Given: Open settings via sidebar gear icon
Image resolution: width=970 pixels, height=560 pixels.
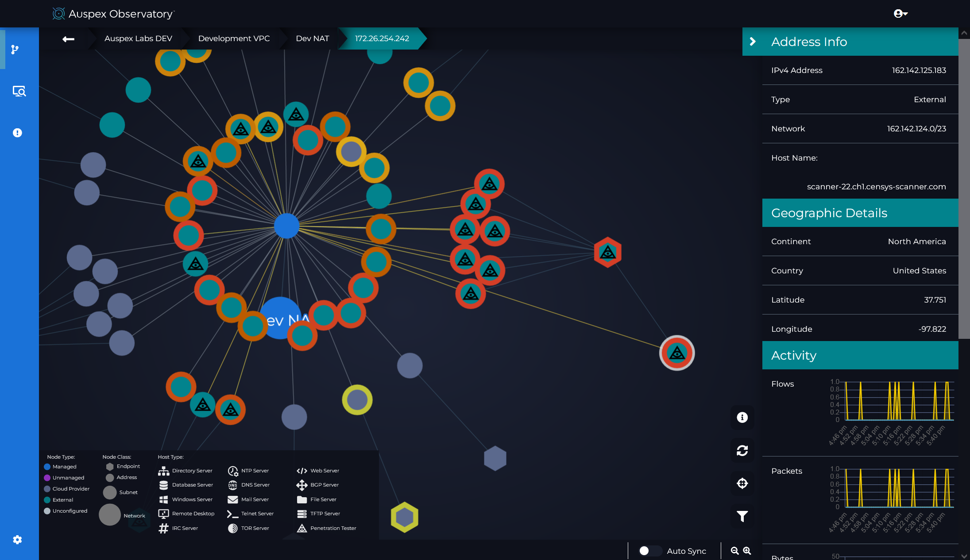Looking at the screenshot, I should [17, 540].
